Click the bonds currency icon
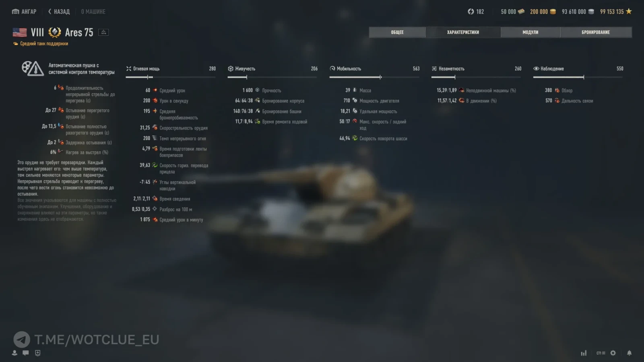The height and width of the screenshot is (362, 644). point(521,12)
